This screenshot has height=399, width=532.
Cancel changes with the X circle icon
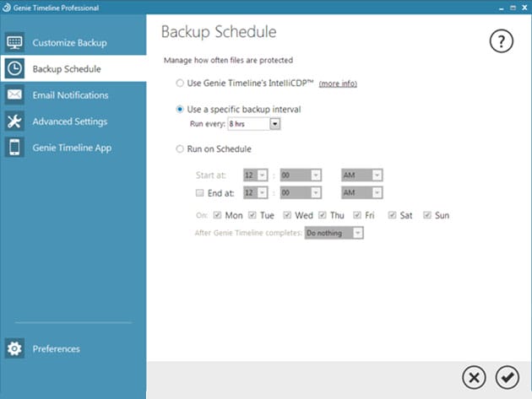475,377
